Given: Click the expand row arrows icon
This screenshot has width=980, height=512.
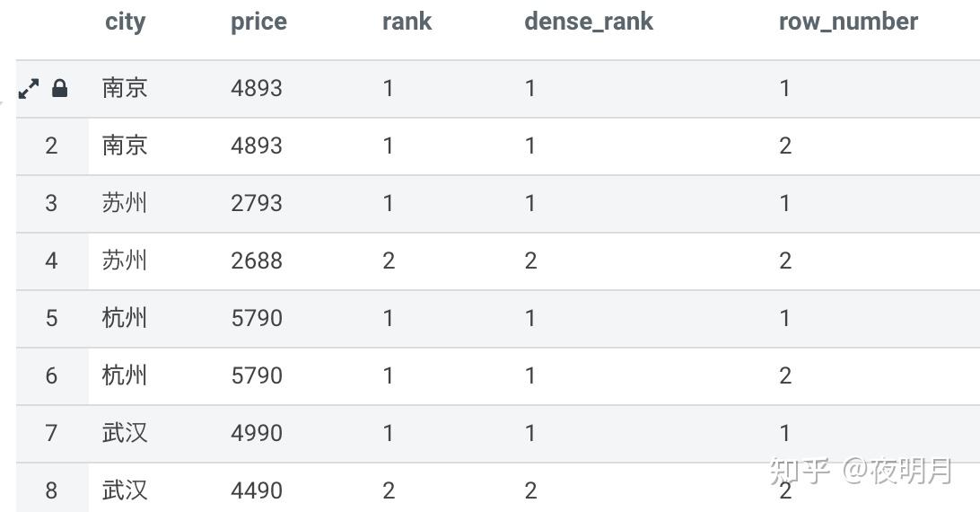Looking at the screenshot, I should 29,88.
